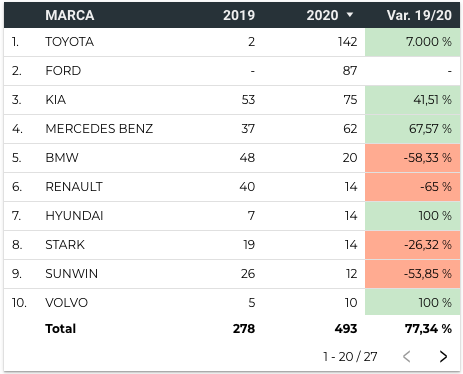463x374 pixels.
Task: Select the FORD brand cell
Action: (63, 71)
